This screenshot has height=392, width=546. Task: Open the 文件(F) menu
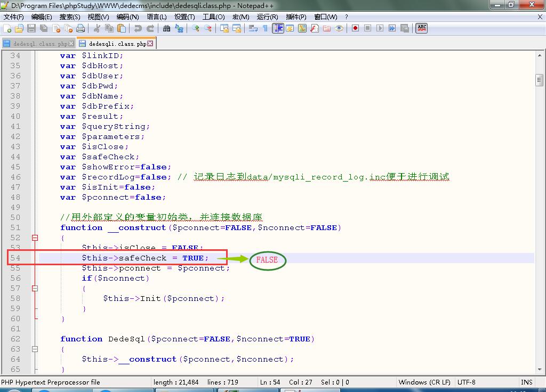[x=14, y=17]
